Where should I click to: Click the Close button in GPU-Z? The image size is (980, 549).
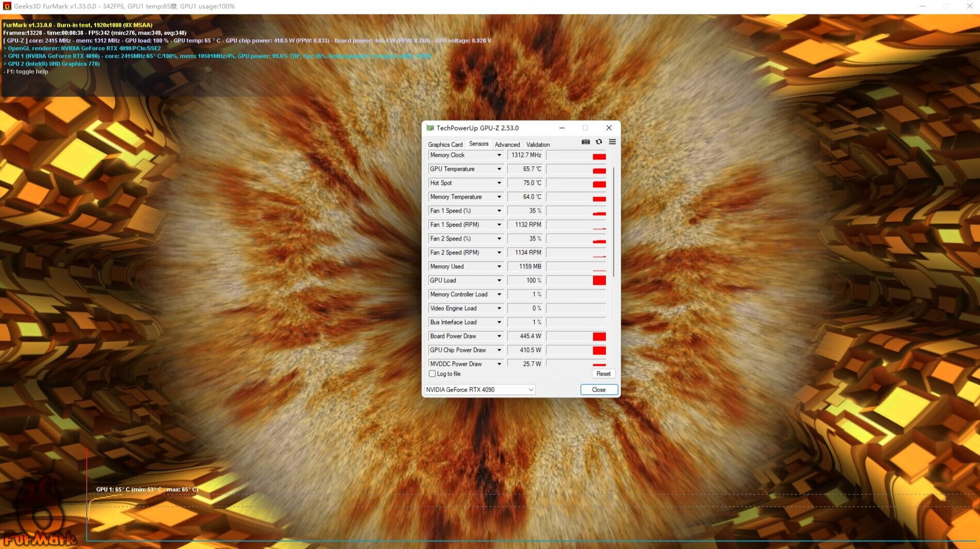point(599,390)
